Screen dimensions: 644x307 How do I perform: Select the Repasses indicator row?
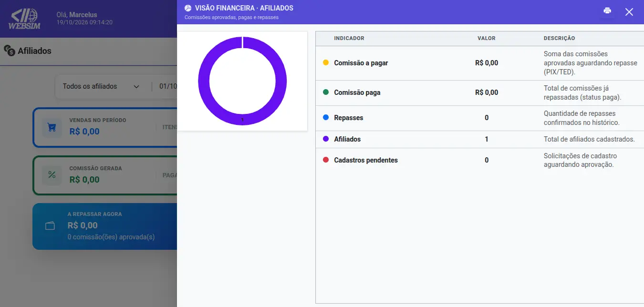point(479,118)
